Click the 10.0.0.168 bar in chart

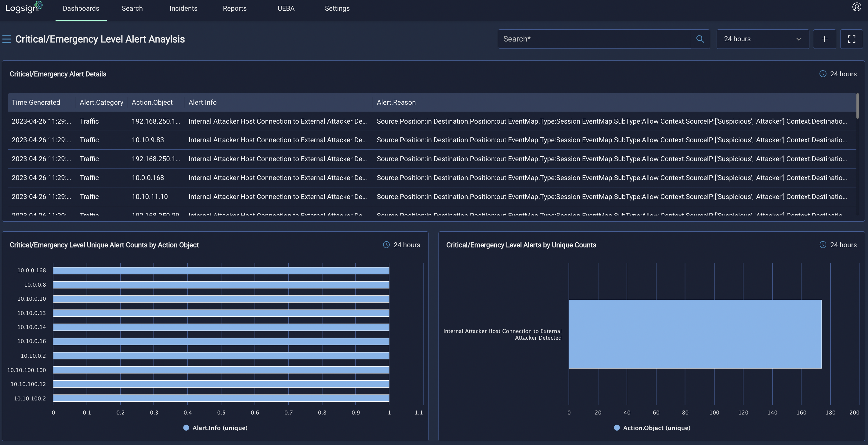click(221, 270)
